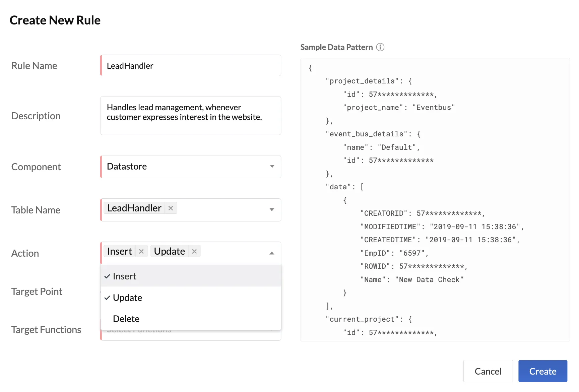Click the Cancel button
Viewport: 579px width, 392px height.
pyautogui.click(x=488, y=371)
